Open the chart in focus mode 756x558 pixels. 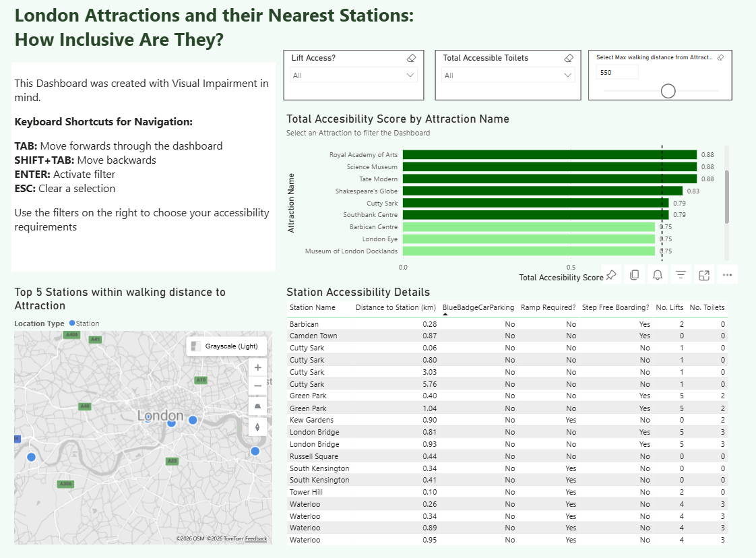pos(704,275)
